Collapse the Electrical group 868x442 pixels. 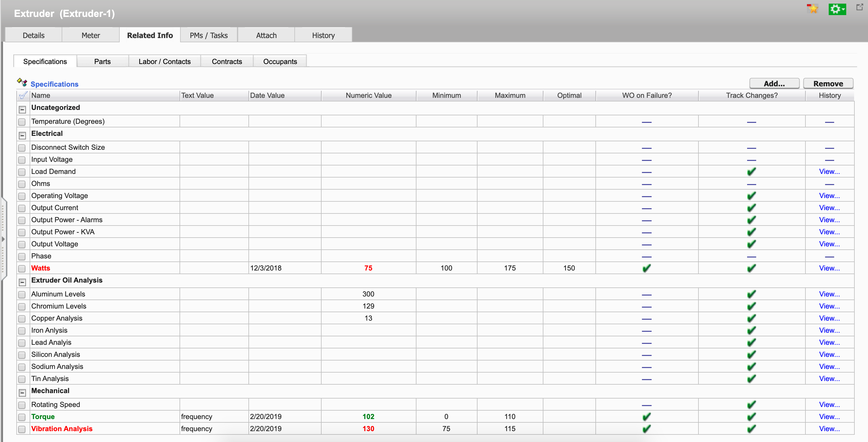22,136
